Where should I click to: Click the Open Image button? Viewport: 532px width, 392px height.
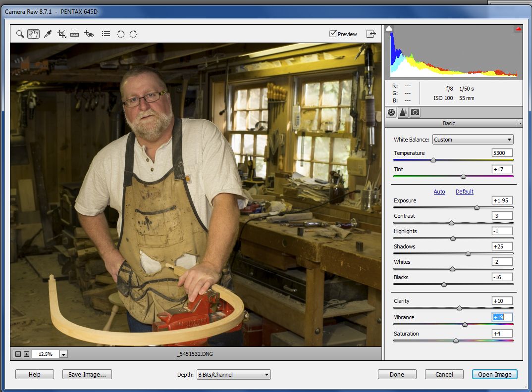pos(494,374)
